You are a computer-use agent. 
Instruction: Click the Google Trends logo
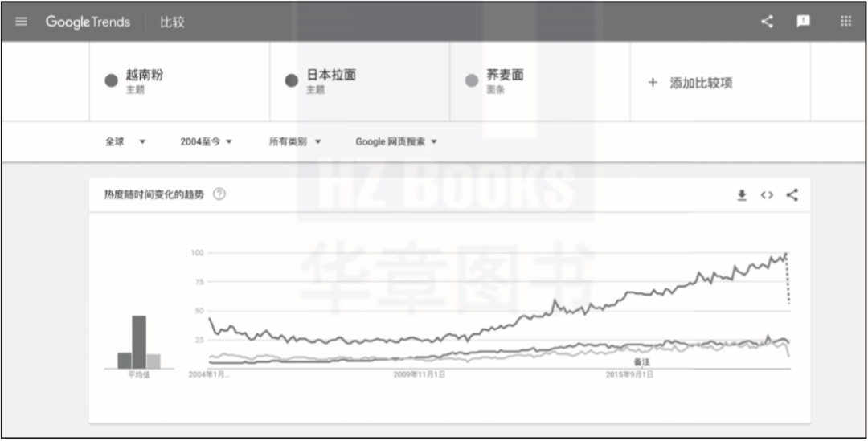pos(88,22)
